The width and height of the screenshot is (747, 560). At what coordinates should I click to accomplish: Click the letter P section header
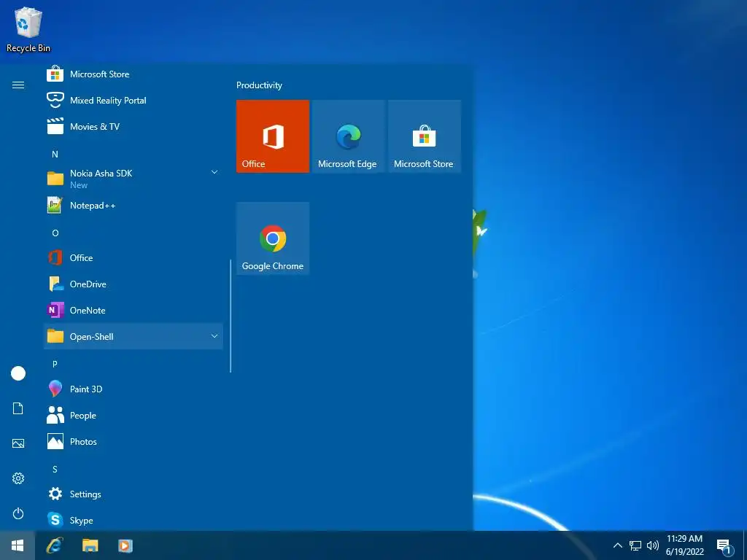click(x=55, y=364)
